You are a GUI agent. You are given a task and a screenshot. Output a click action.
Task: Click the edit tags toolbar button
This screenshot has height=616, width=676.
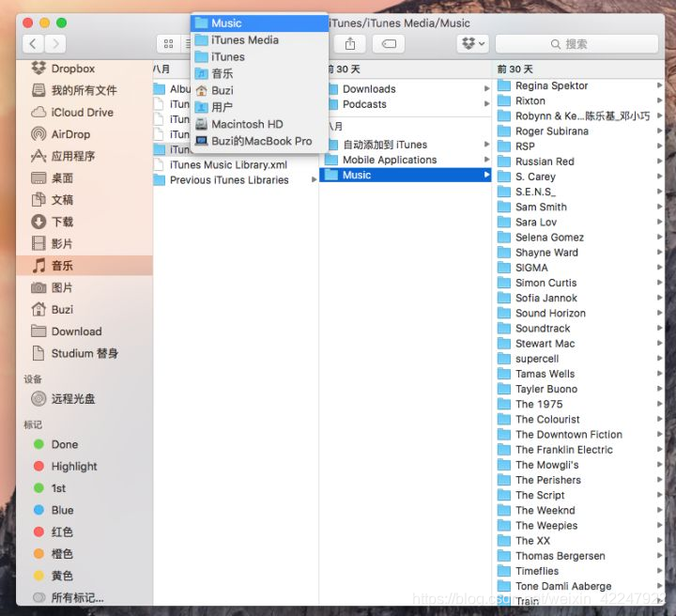point(389,43)
